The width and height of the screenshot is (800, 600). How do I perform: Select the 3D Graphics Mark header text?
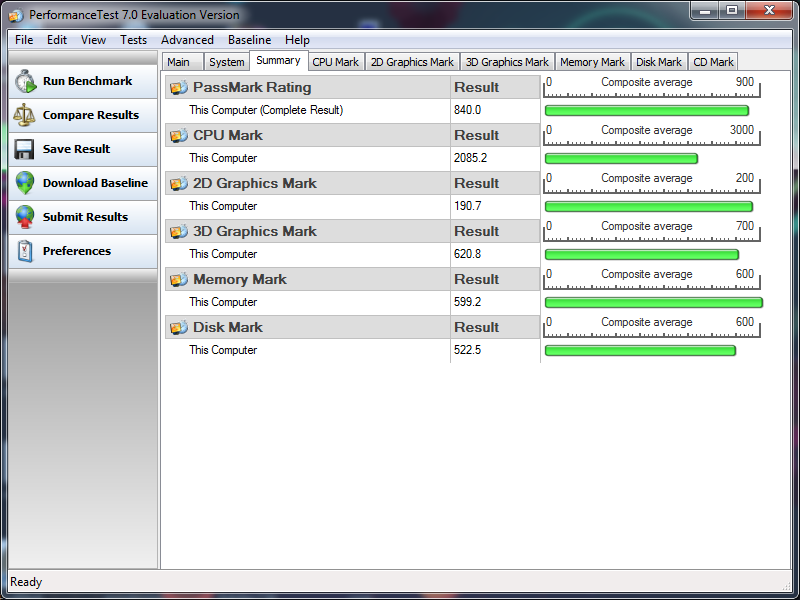pyautogui.click(x=255, y=231)
